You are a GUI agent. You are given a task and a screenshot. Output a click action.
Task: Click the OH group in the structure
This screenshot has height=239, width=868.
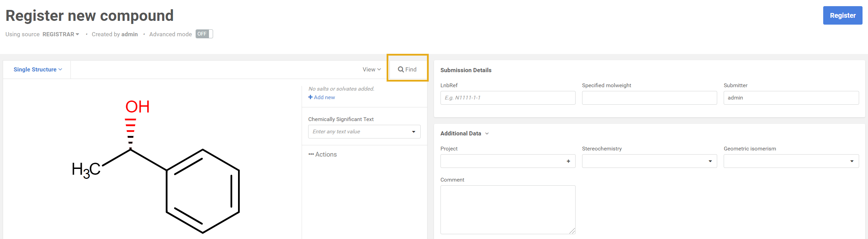point(137,107)
